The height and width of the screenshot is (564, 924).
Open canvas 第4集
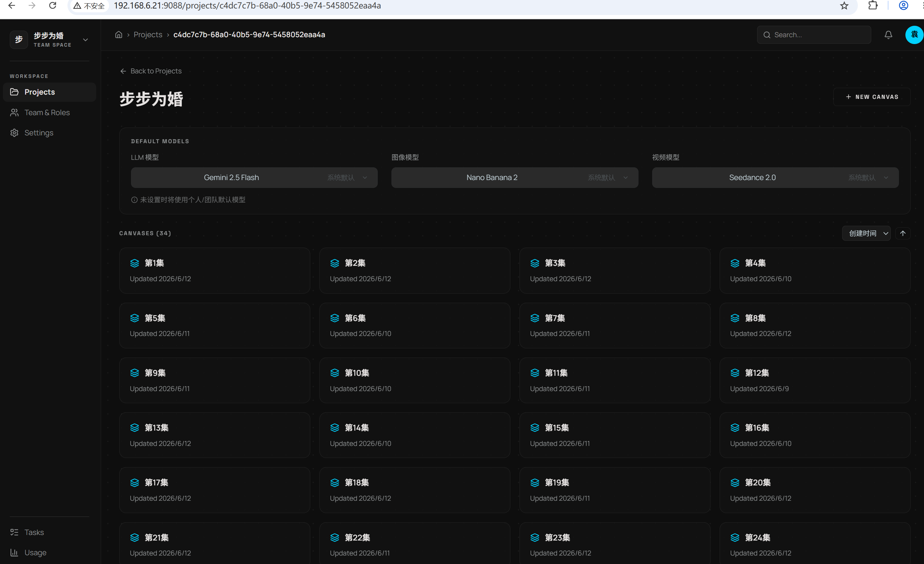pos(814,270)
